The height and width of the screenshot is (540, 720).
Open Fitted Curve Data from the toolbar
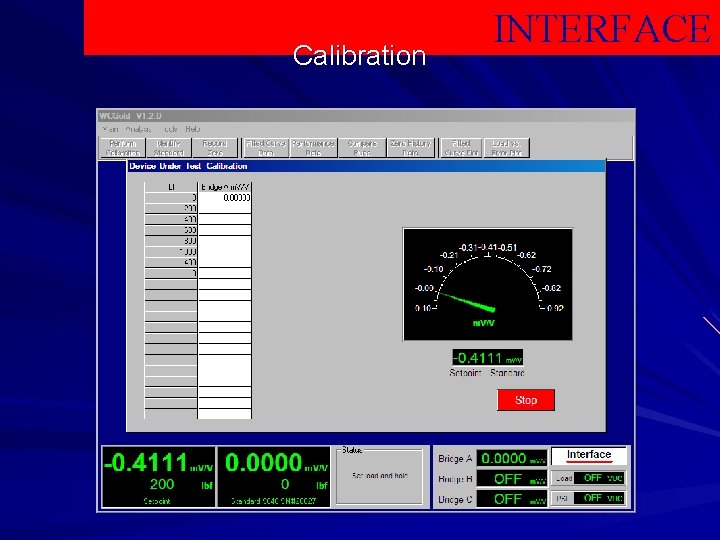point(266,148)
